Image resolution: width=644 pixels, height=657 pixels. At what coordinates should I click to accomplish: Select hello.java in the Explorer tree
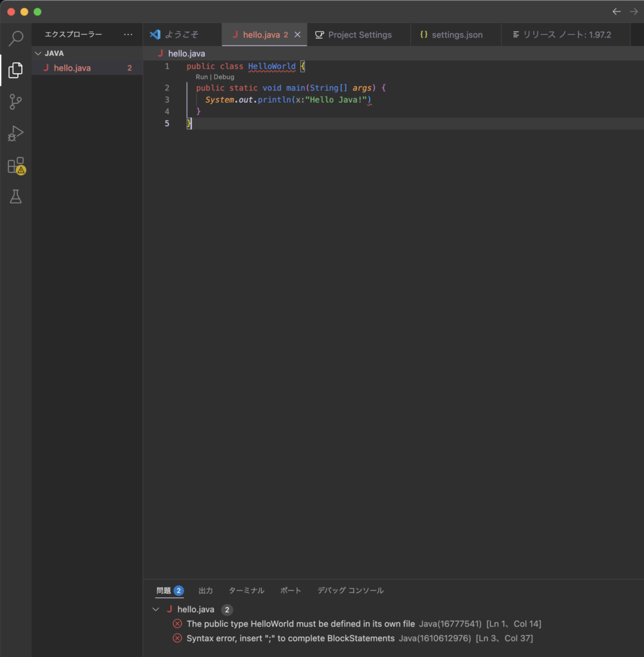pyautogui.click(x=87, y=68)
